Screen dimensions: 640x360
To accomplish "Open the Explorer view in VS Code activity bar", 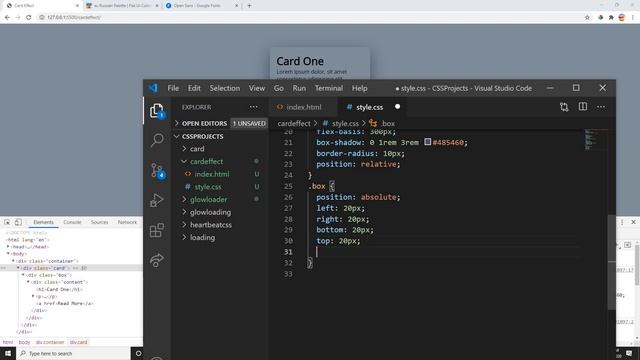I will click(156, 111).
